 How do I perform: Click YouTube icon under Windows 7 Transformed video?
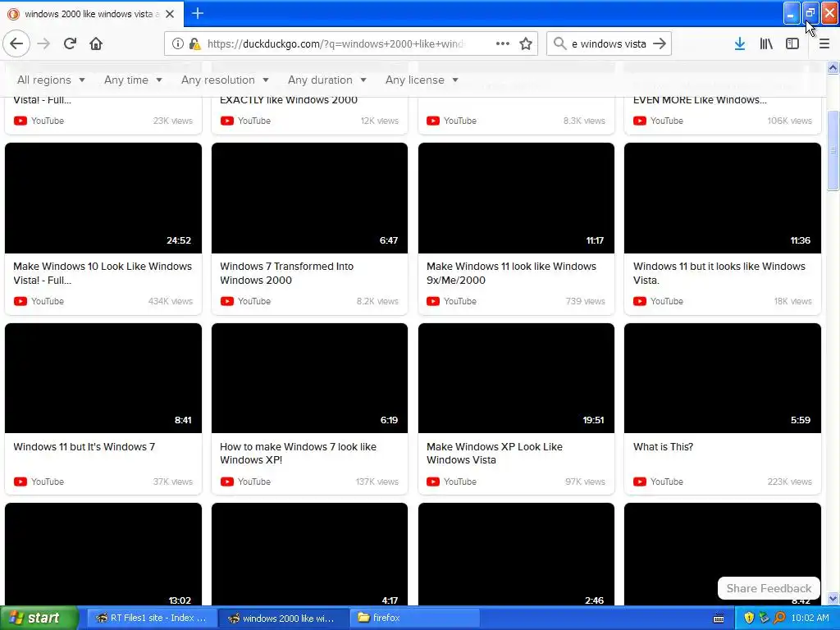[x=227, y=301]
